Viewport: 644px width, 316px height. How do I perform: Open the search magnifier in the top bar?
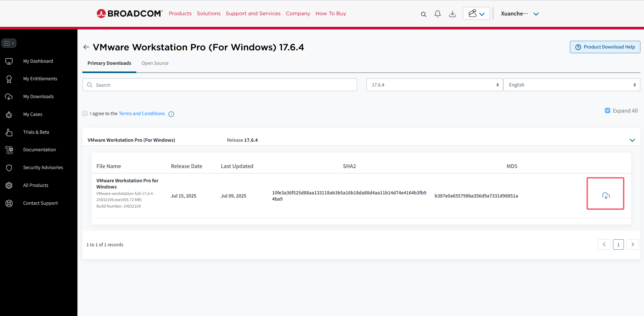coord(423,14)
